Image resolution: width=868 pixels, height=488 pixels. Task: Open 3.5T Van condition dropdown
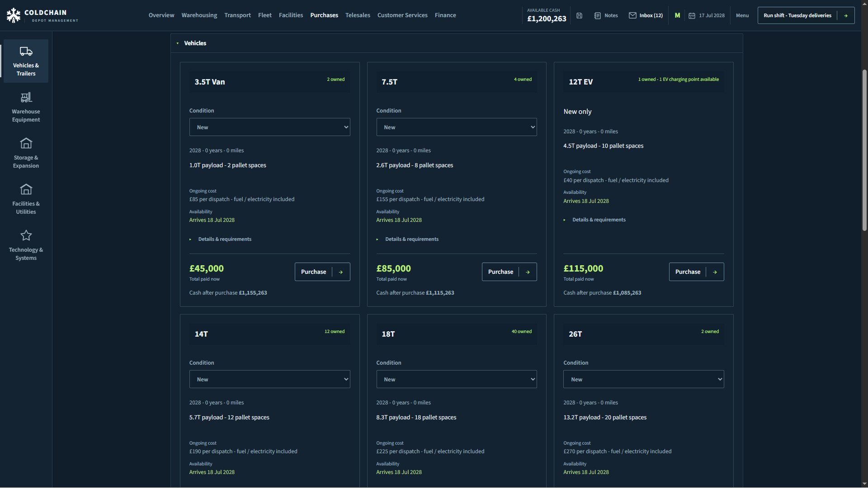coord(269,127)
